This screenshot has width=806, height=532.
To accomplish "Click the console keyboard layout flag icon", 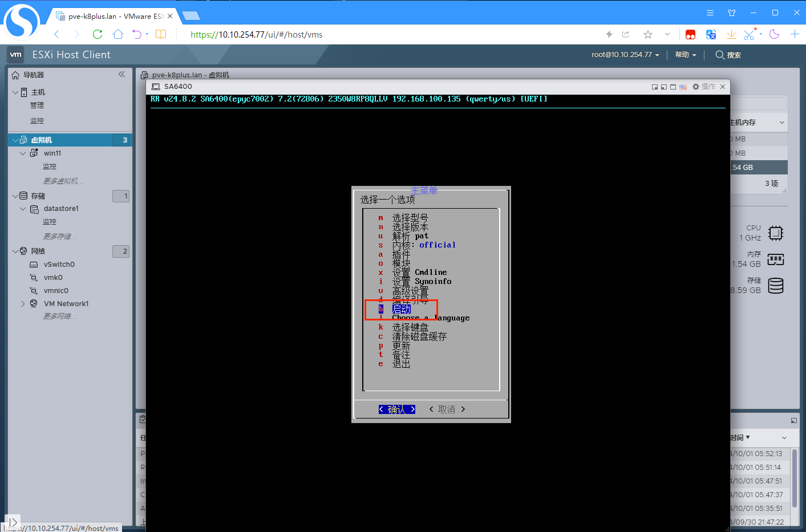I will tap(683, 87).
